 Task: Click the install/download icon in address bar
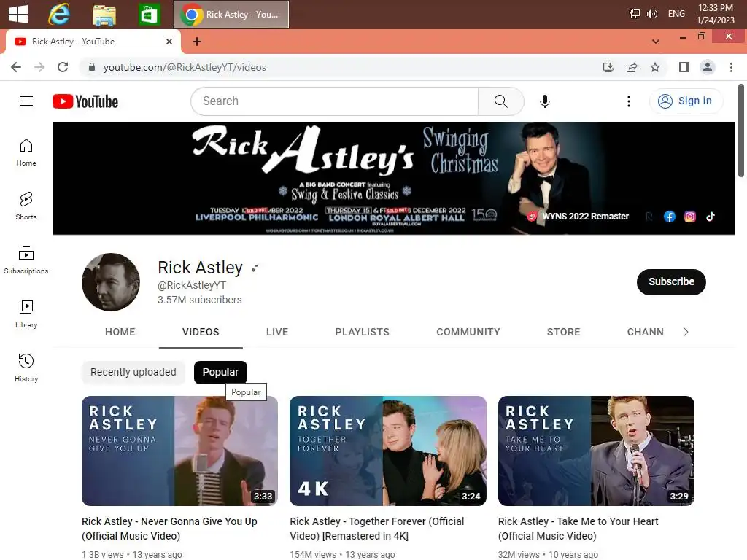coord(608,67)
